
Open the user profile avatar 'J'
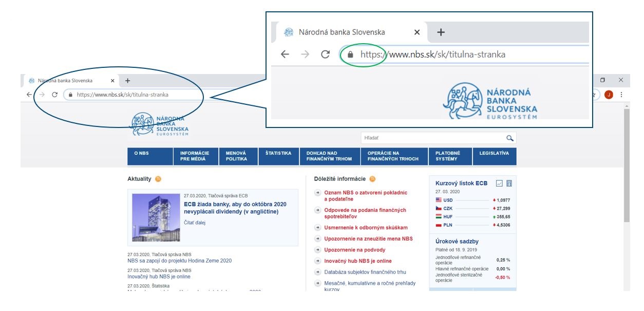(609, 95)
